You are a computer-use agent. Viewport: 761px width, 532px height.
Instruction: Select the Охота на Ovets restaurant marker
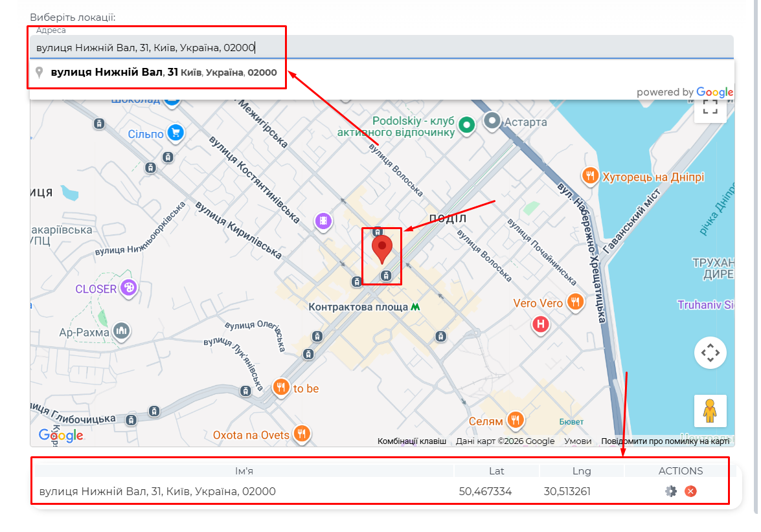301,434
